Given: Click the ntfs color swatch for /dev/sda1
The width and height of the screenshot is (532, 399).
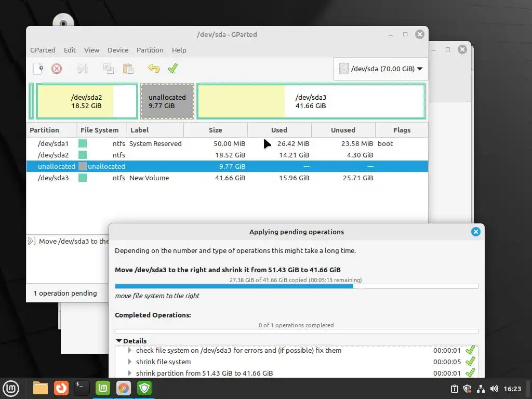Looking at the screenshot, I should pyautogui.click(x=83, y=143).
